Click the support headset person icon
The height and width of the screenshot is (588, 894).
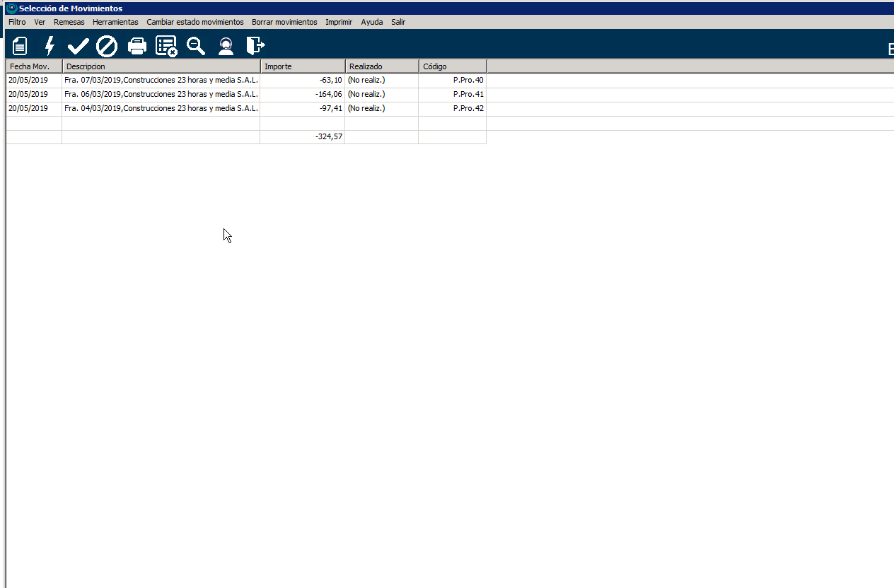[x=226, y=47]
